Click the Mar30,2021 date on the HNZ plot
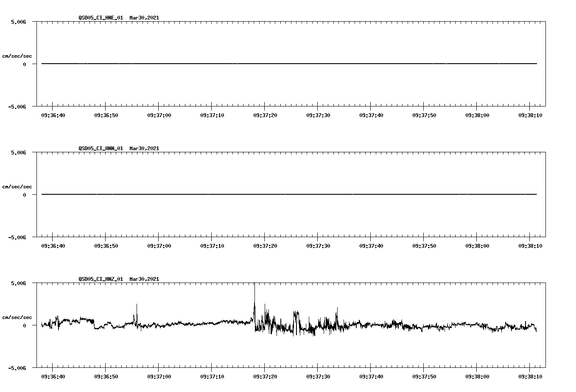This screenshot has height=392, width=576. [x=144, y=280]
